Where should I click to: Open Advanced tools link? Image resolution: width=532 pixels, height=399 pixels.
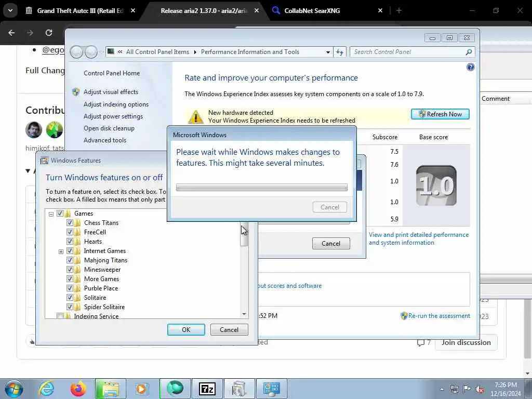coord(105,140)
